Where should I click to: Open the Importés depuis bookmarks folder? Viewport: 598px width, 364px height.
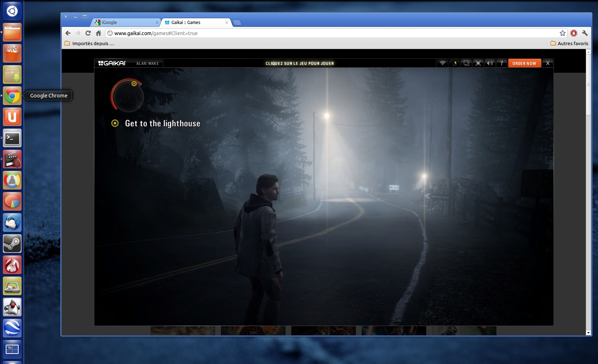click(89, 43)
